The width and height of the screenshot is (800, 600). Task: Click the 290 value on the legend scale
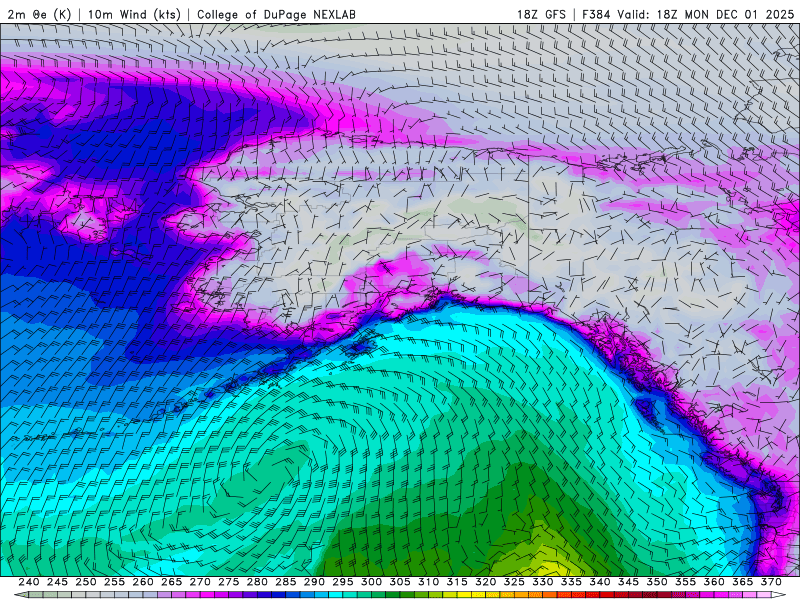point(314,582)
